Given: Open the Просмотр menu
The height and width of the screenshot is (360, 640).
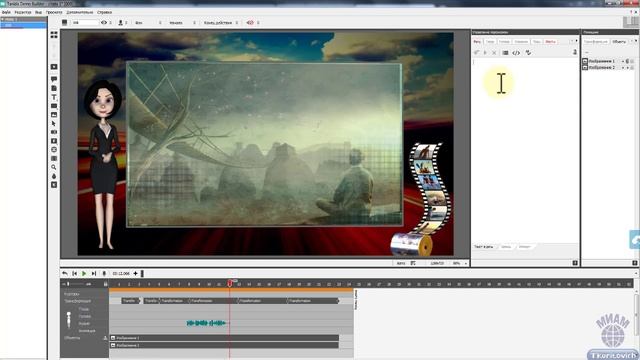Looking at the screenshot, I should click(x=54, y=12).
